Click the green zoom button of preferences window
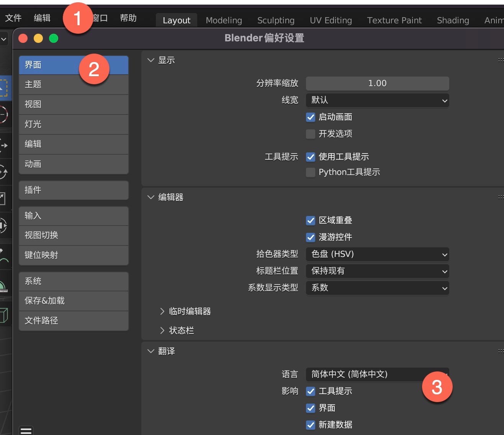Viewport: 504px width, 435px height. [54, 38]
